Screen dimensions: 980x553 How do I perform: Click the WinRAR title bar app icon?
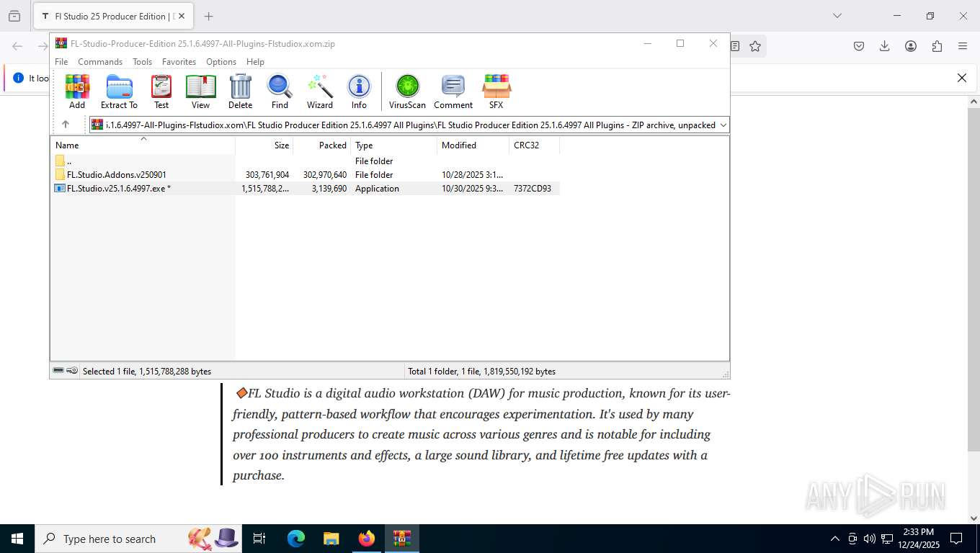[x=61, y=43]
